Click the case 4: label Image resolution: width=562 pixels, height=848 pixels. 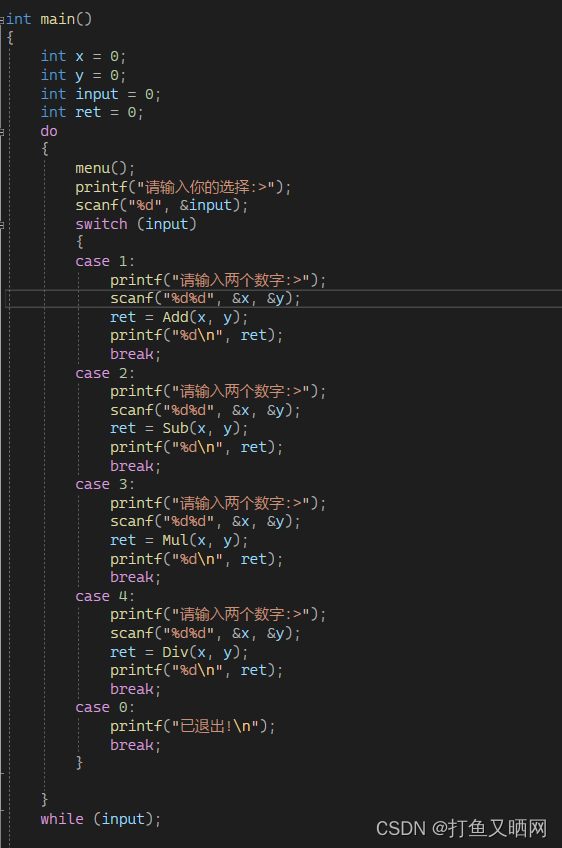coord(105,596)
